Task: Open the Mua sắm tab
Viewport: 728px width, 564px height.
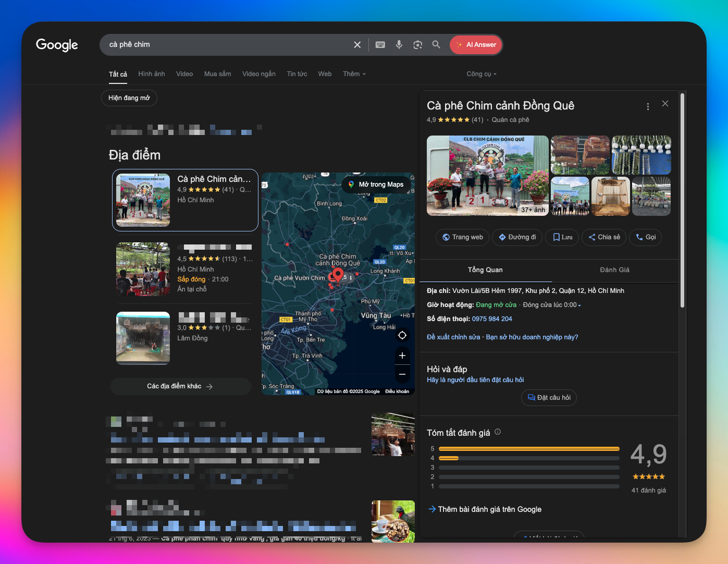Action: (x=218, y=74)
